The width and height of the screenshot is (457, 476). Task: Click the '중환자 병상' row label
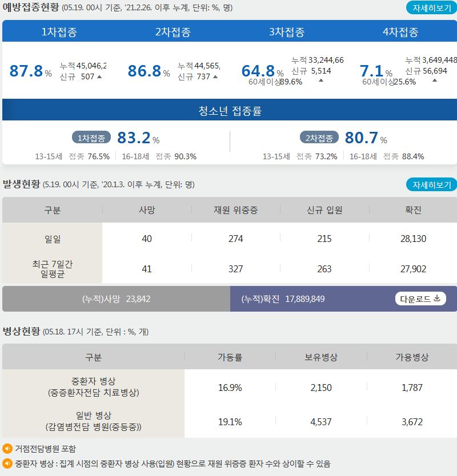pos(93,386)
